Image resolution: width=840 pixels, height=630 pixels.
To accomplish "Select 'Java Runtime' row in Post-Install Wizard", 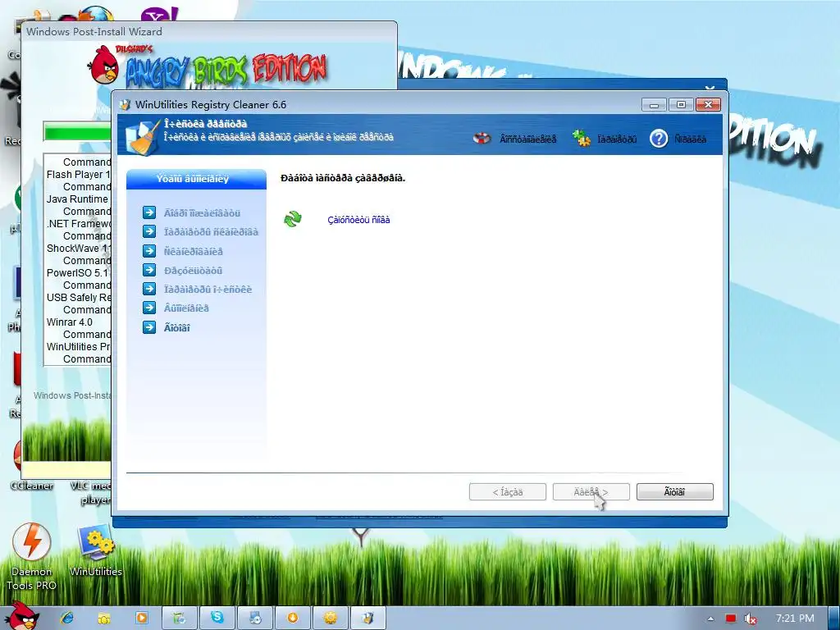I will pyautogui.click(x=78, y=199).
